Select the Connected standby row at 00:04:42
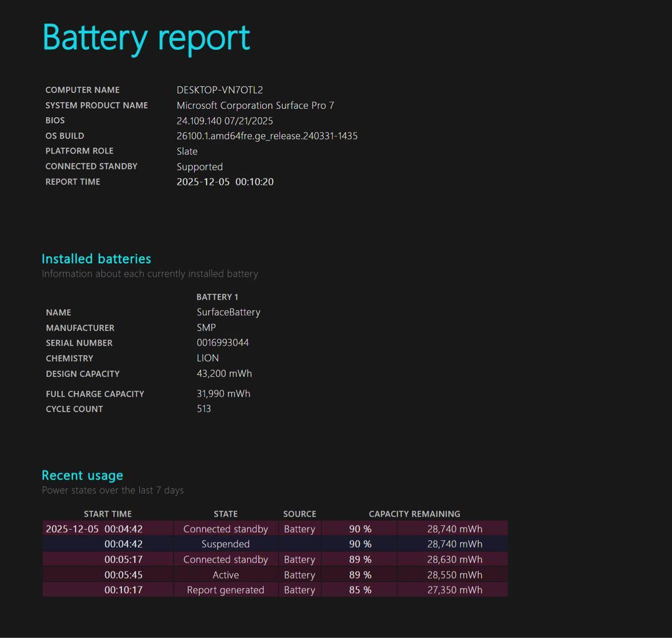Viewport: 672px width, 638px height. [x=225, y=529]
